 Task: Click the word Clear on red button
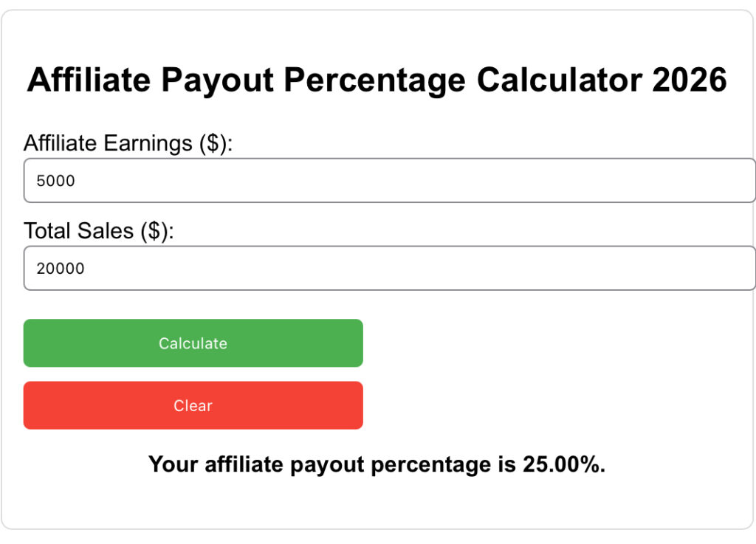coord(193,404)
